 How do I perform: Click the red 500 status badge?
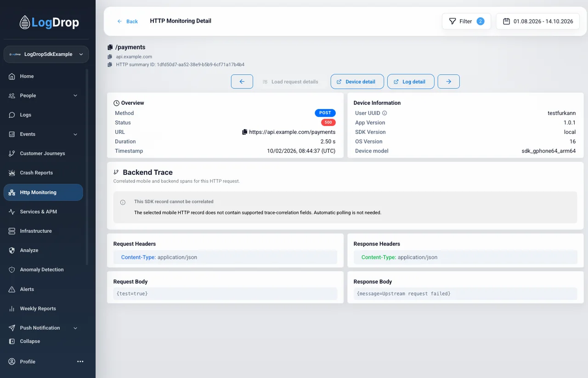click(x=328, y=122)
